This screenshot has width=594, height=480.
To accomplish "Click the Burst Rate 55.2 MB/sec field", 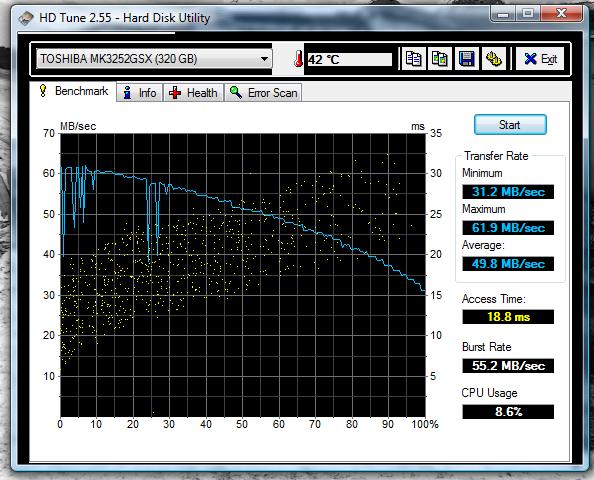I will (x=508, y=366).
